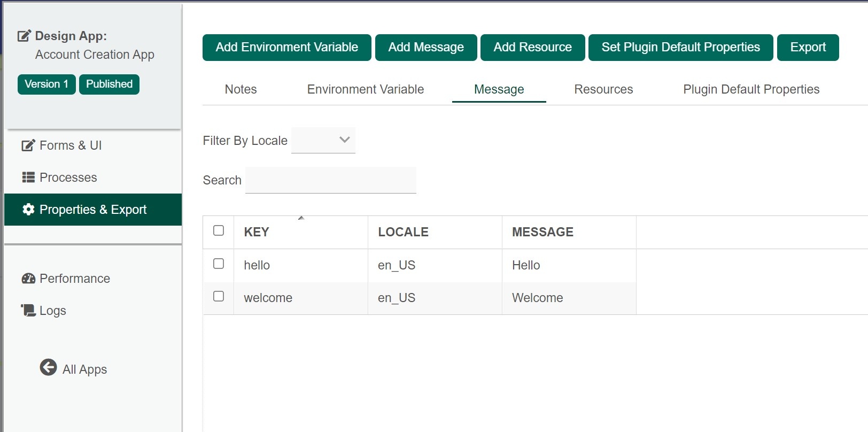Switch to the Plugin Default Properties tab
Screen dimensions: 868x432
751,89
